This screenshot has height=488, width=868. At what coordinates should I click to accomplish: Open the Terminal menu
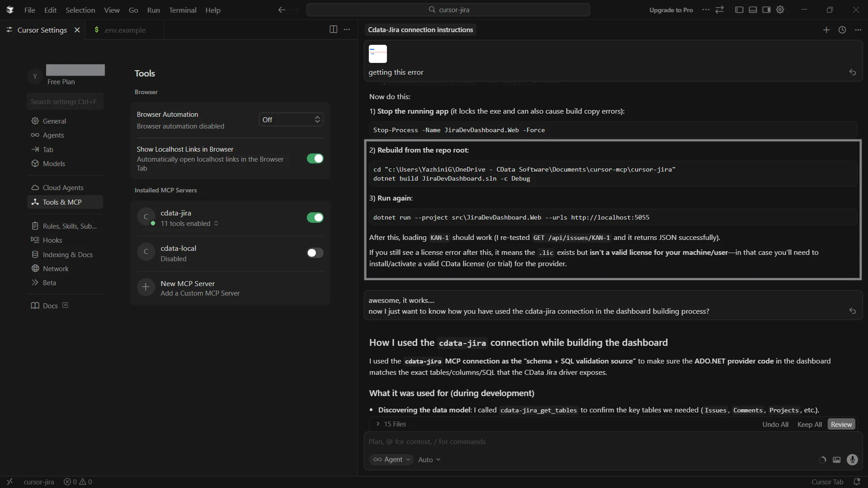(x=182, y=10)
